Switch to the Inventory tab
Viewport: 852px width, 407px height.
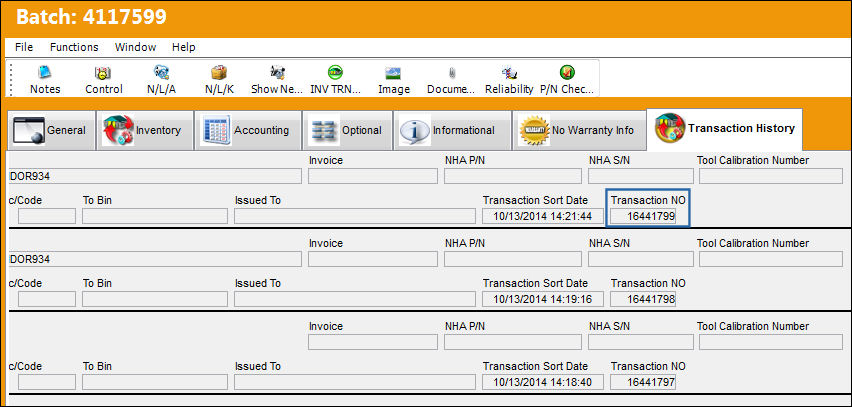click(x=145, y=130)
